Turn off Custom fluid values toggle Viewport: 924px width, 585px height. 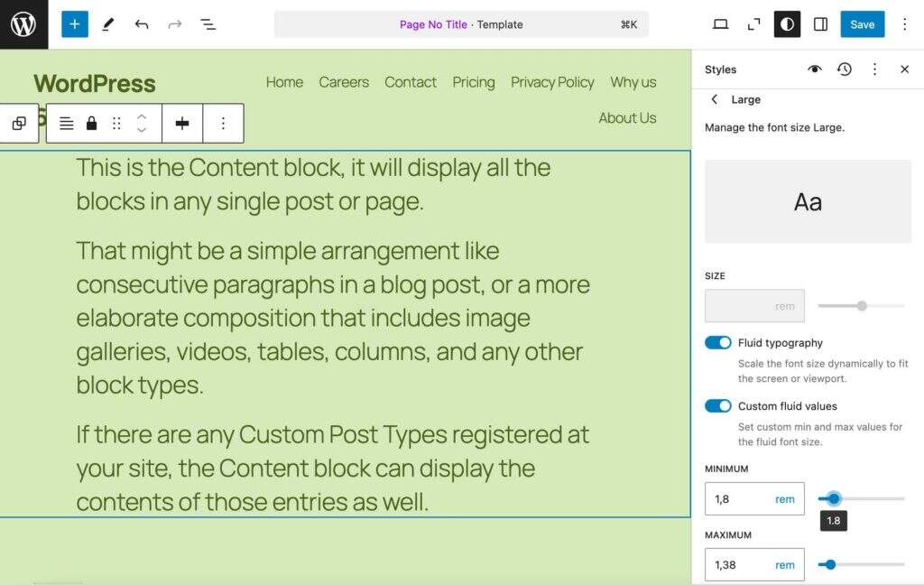tap(718, 406)
